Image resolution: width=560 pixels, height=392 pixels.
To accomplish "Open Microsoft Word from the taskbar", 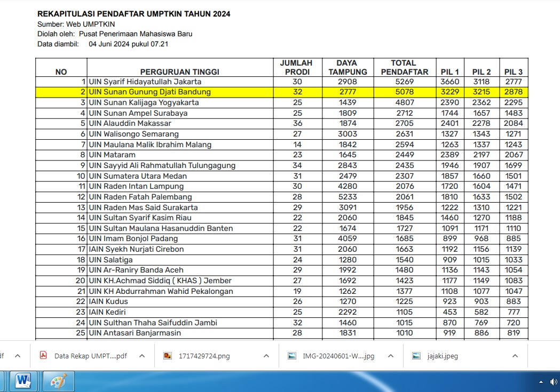I will pos(23,381).
